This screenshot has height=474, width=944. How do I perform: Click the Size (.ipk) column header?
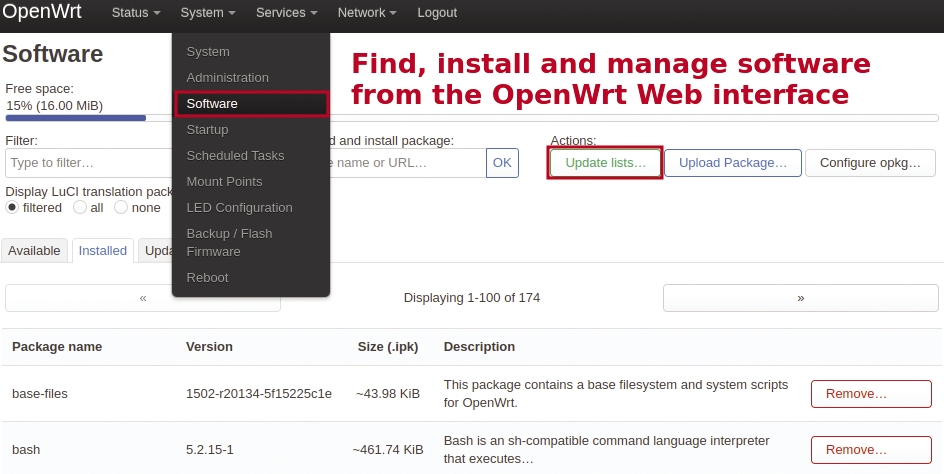388,346
